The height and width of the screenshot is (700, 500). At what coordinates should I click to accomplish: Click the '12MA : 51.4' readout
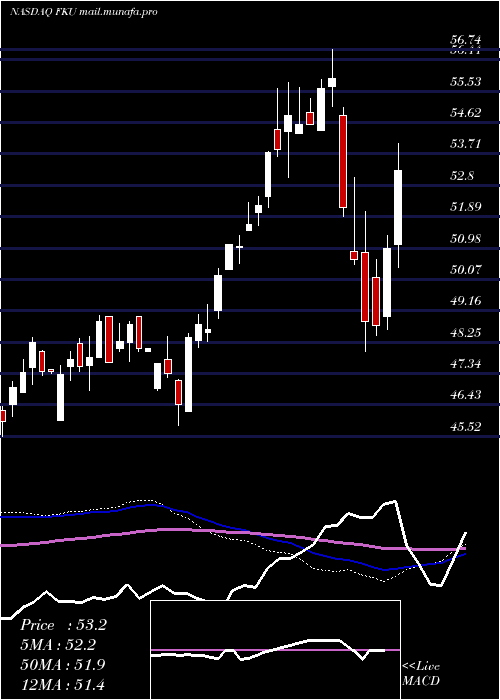coord(63,684)
